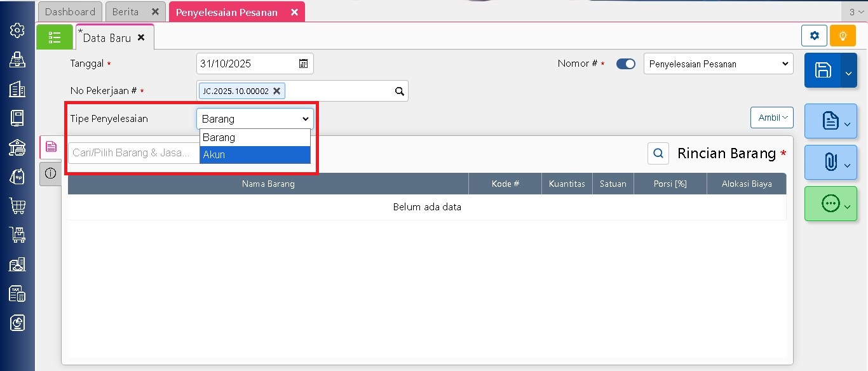Click the orange lightbulb icon

point(843,36)
